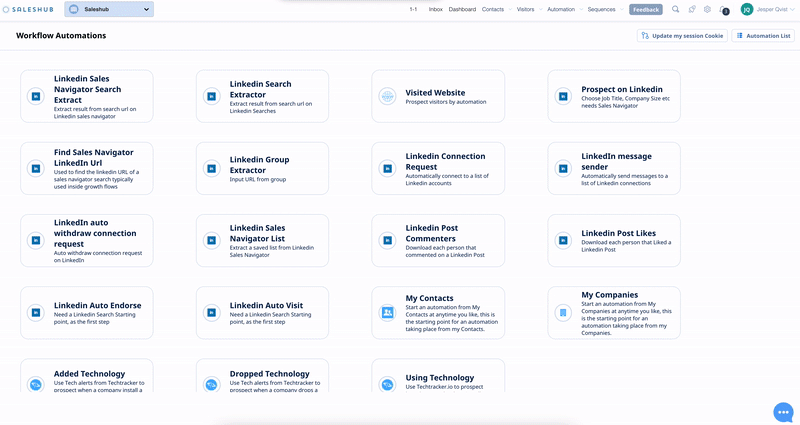Click the Linkedin Connection Request icon

coord(387,168)
